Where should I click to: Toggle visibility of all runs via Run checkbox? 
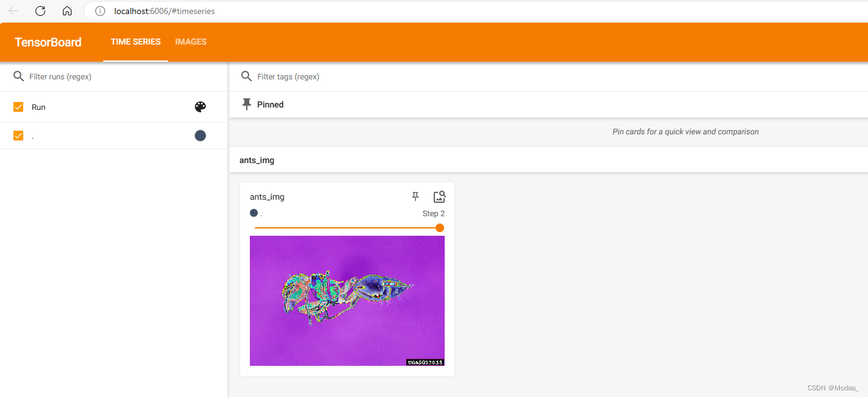18,106
